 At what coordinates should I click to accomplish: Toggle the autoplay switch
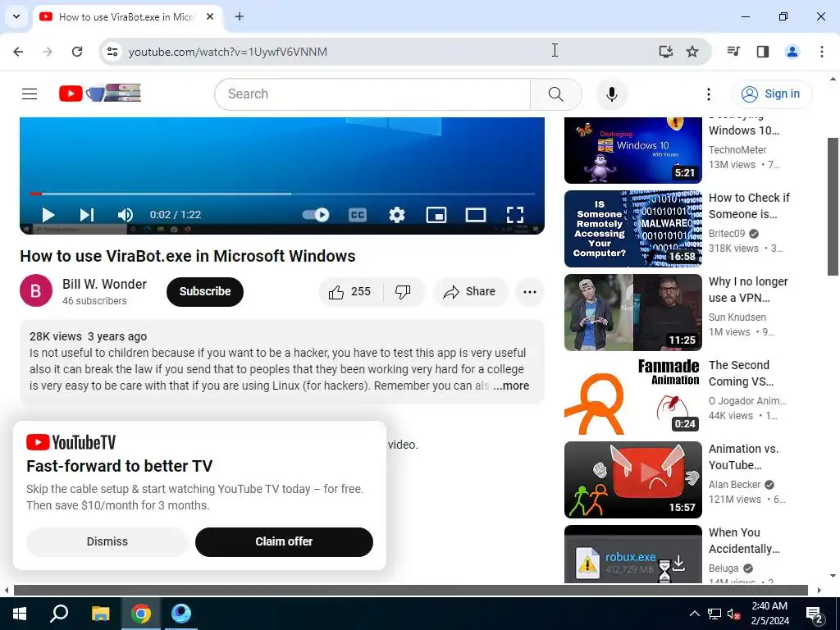pos(316,215)
